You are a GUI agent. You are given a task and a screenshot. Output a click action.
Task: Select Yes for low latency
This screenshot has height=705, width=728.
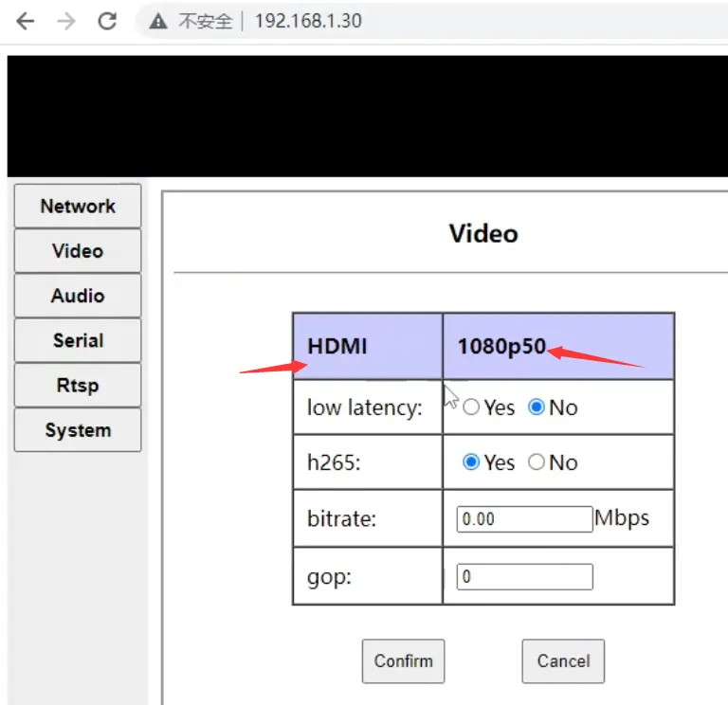(x=471, y=407)
